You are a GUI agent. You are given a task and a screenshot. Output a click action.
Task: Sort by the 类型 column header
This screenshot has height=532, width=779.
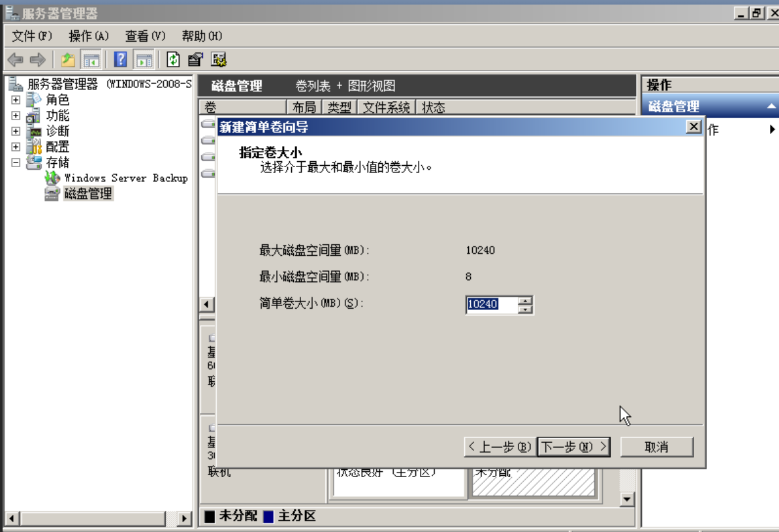coord(340,107)
